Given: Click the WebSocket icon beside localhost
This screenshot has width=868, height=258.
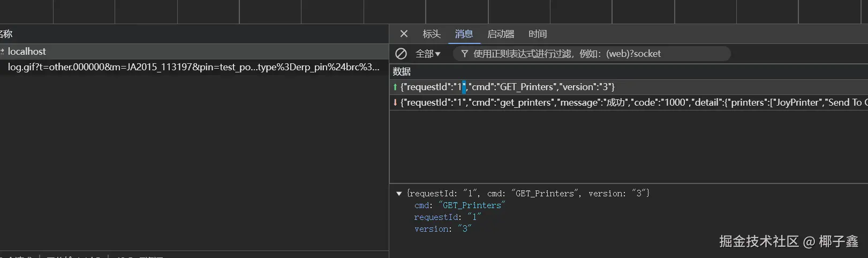Looking at the screenshot, I should [2, 51].
